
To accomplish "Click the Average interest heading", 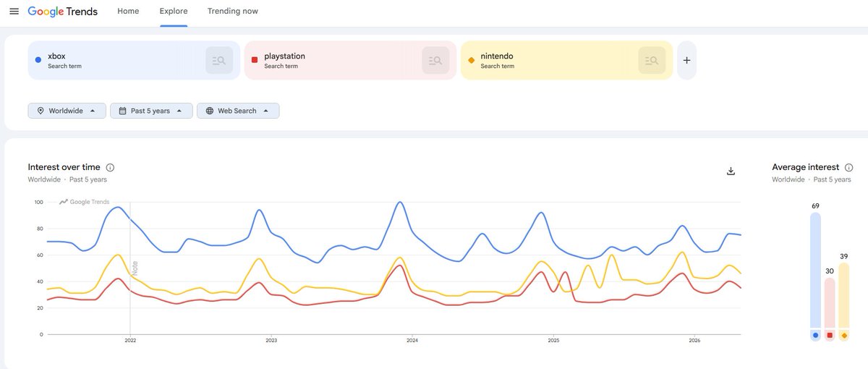I will point(806,167).
